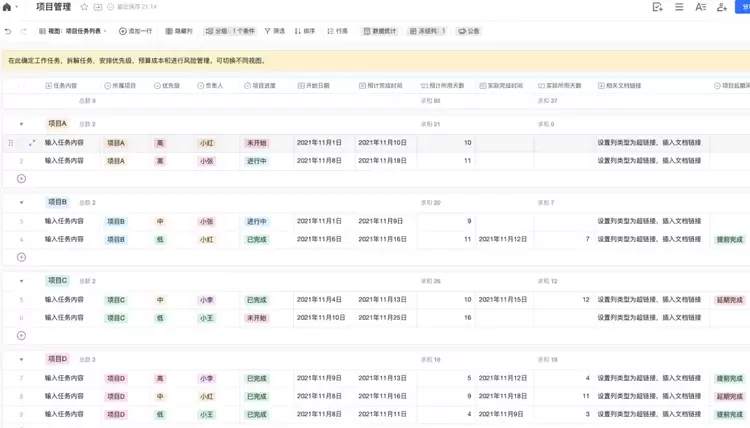Click the home icon in top-left corner
This screenshot has height=428, width=750.
8,7
